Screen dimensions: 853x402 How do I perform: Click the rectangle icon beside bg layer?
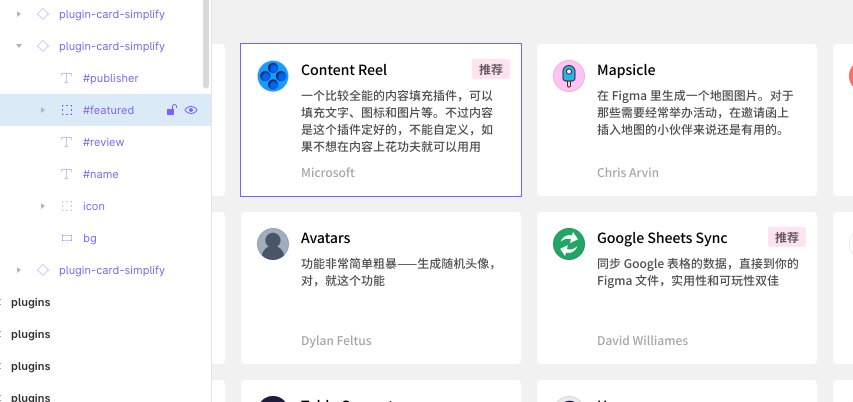coord(67,238)
